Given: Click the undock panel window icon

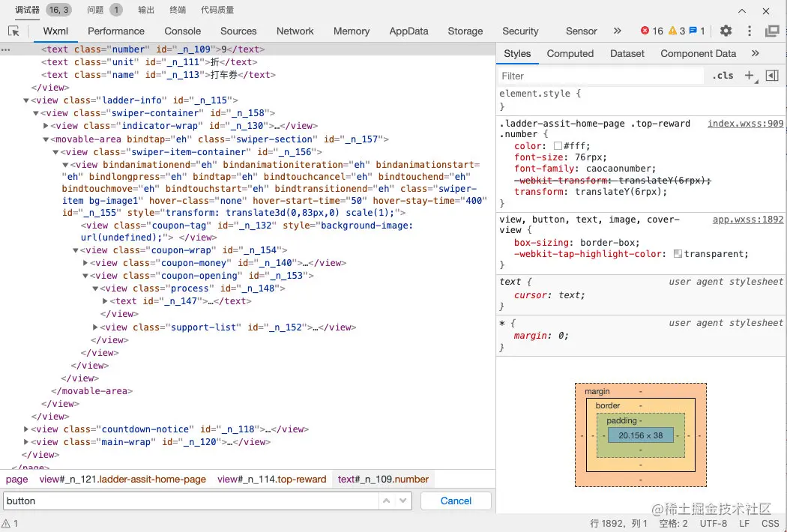Looking at the screenshot, I should click(x=772, y=31).
